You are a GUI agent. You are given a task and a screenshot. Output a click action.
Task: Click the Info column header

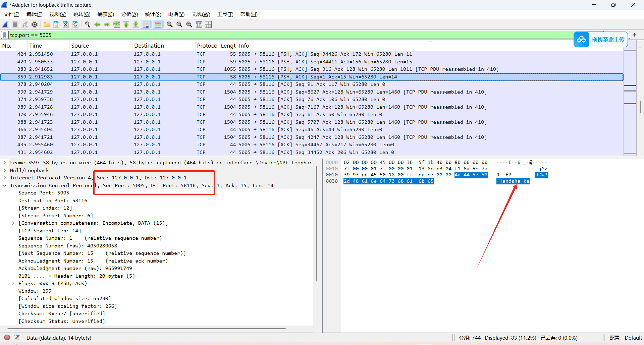point(244,46)
